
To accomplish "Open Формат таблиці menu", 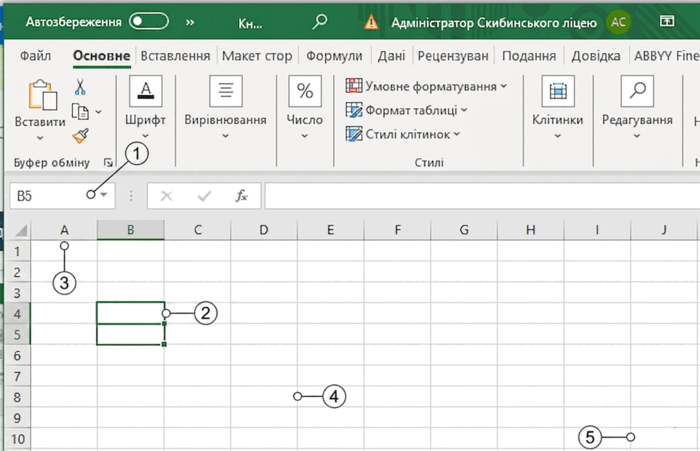I will [x=406, y=110].
